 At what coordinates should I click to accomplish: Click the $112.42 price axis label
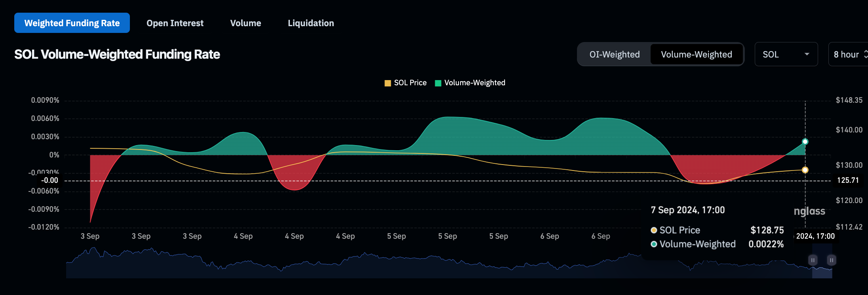click(x=849, y=227)
